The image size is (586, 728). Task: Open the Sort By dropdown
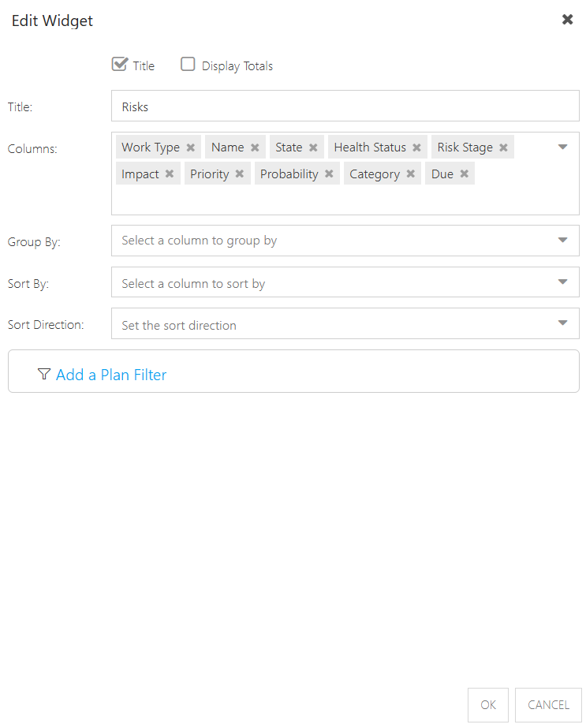pos(345,282)
